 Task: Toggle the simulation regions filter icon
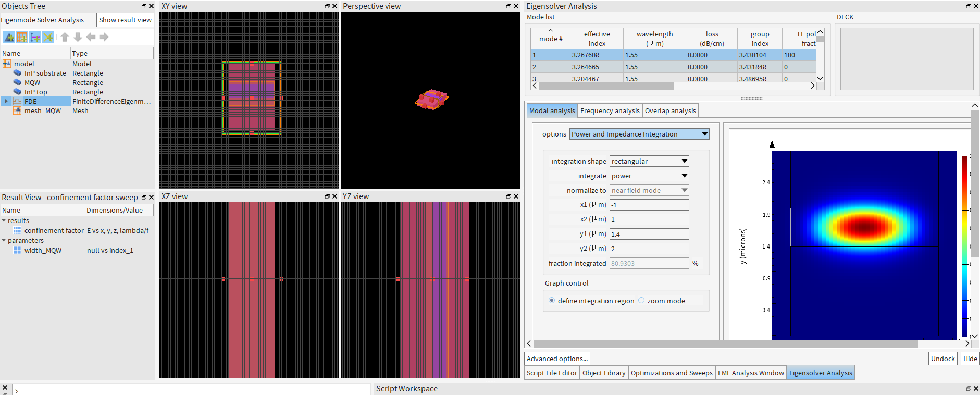tap(22, 37)
